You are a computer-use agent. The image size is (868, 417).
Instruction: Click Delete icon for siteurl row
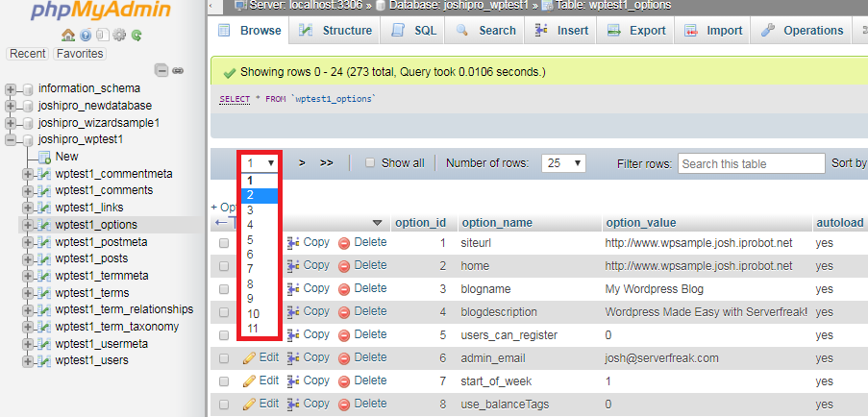coord(344,243)
